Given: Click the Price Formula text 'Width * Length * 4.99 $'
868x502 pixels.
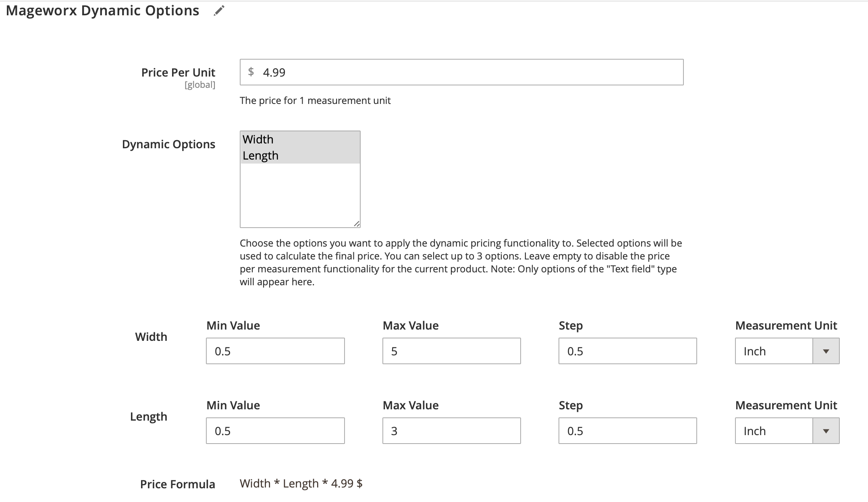Looking at the screenshot, I should [301, 483].
